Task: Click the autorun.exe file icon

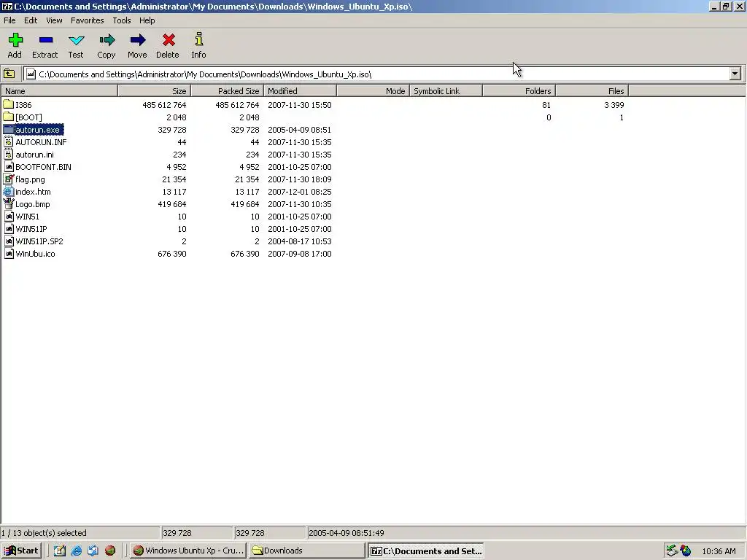Action: click(x=8, y=130)
